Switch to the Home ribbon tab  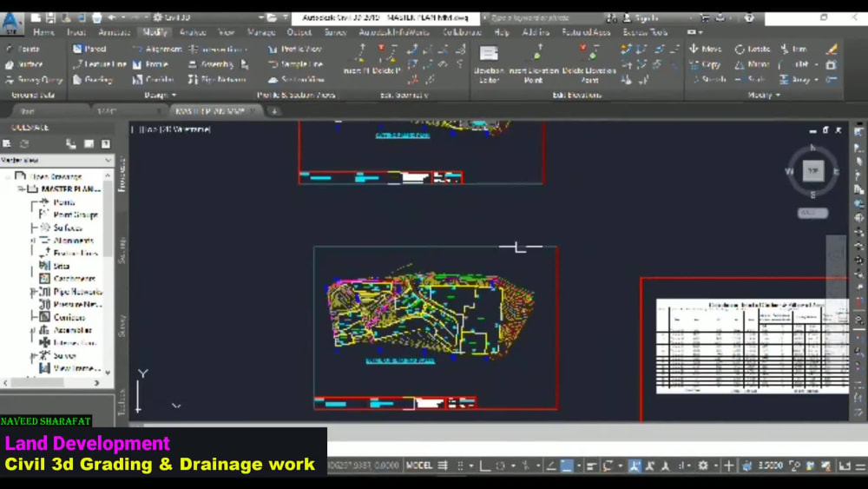[x=43, y=33]
